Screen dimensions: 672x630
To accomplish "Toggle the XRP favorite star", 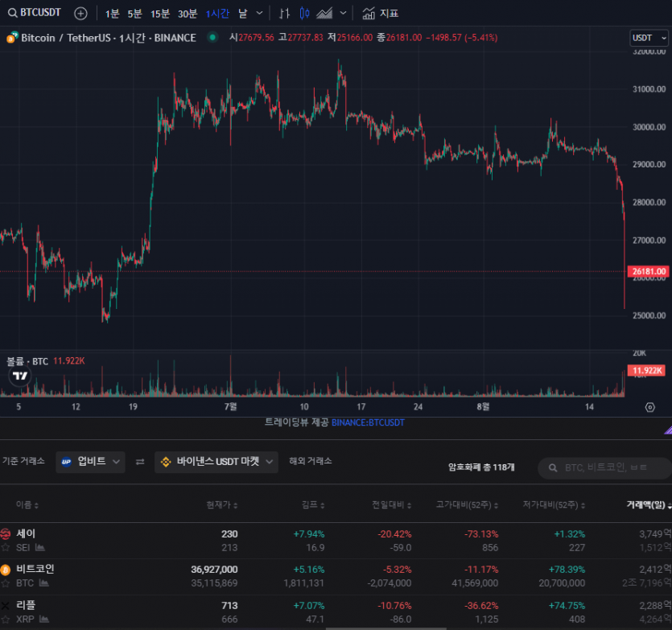I will [6, 619].
